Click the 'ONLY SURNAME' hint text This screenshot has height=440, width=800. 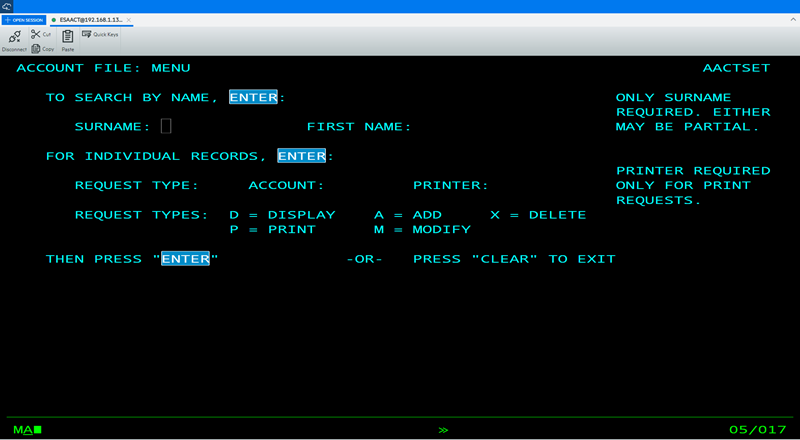673,97
